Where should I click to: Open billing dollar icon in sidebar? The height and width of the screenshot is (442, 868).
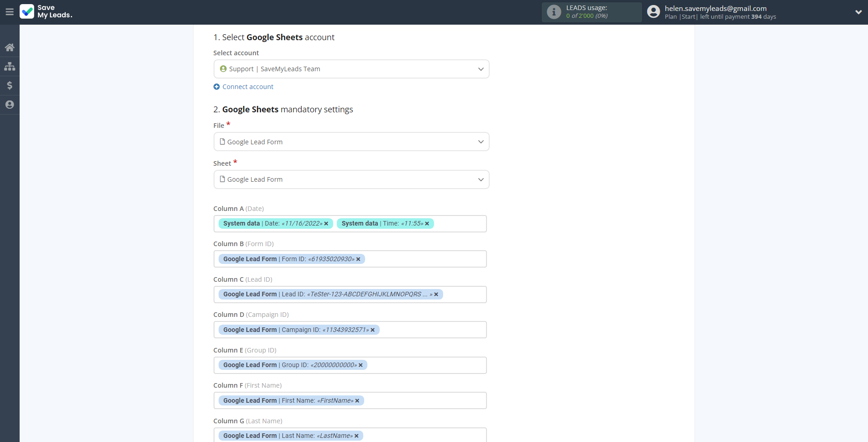(10, 85)
